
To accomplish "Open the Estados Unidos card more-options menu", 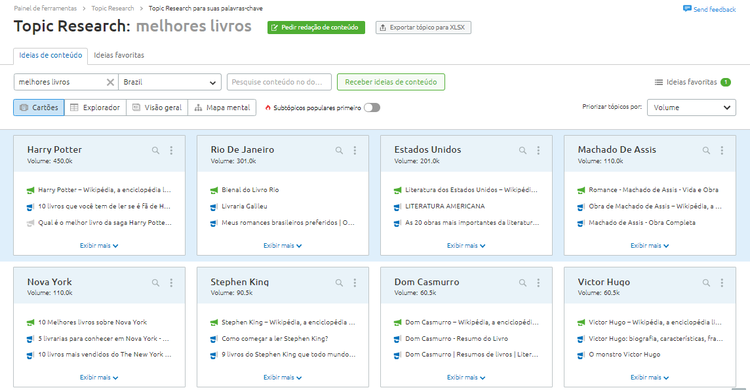I will tap(539, 150).
